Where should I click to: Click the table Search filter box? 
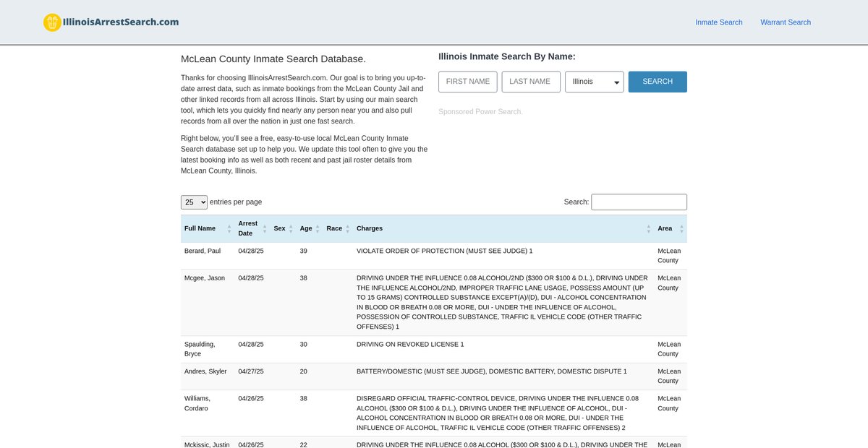[639, 202]
